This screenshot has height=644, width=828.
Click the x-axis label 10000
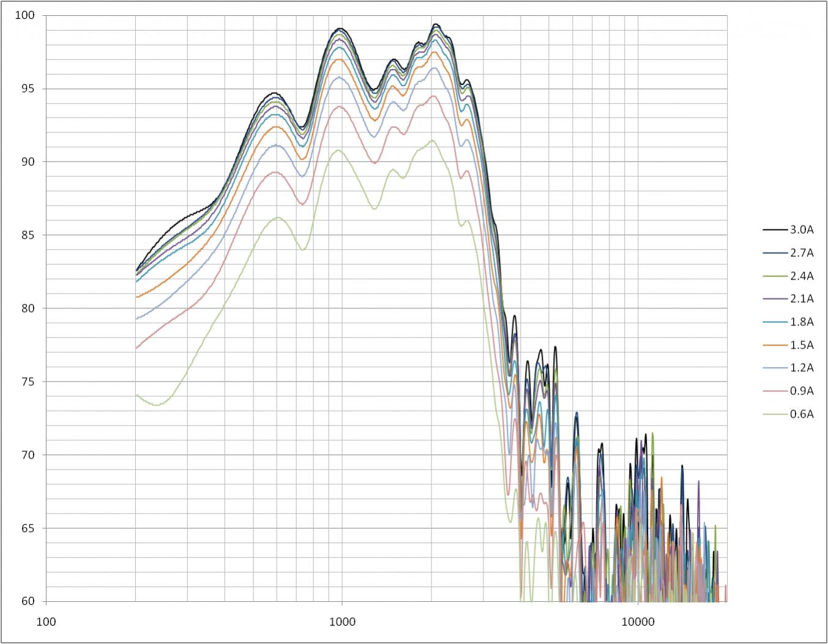point(638,622)
